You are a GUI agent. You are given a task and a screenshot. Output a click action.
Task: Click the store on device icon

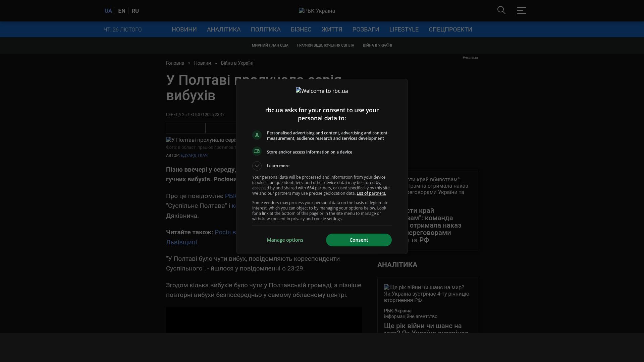point(257,152)
